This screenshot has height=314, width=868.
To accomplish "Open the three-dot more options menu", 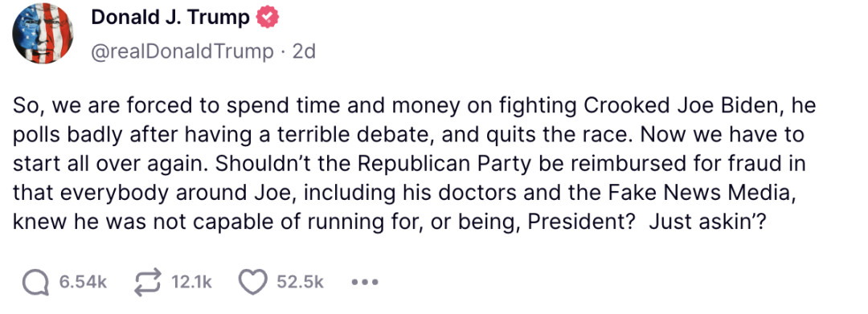I will pos(365,282).
